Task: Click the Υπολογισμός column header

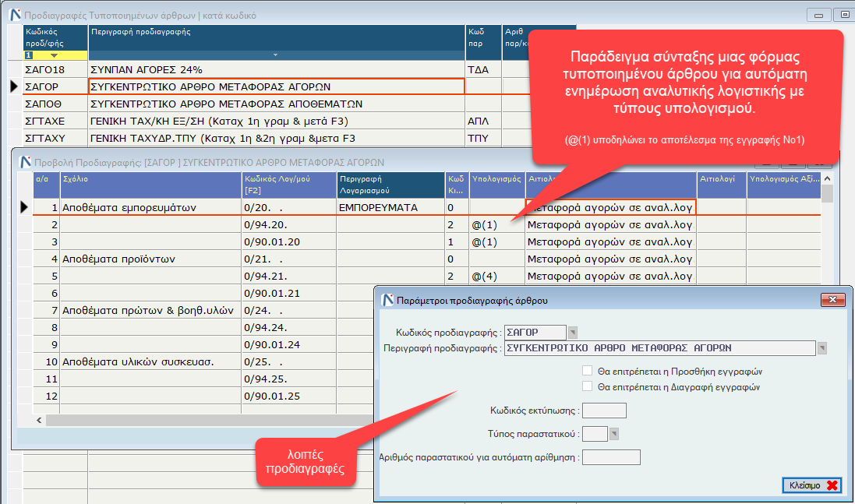Action: click(496, 185)
